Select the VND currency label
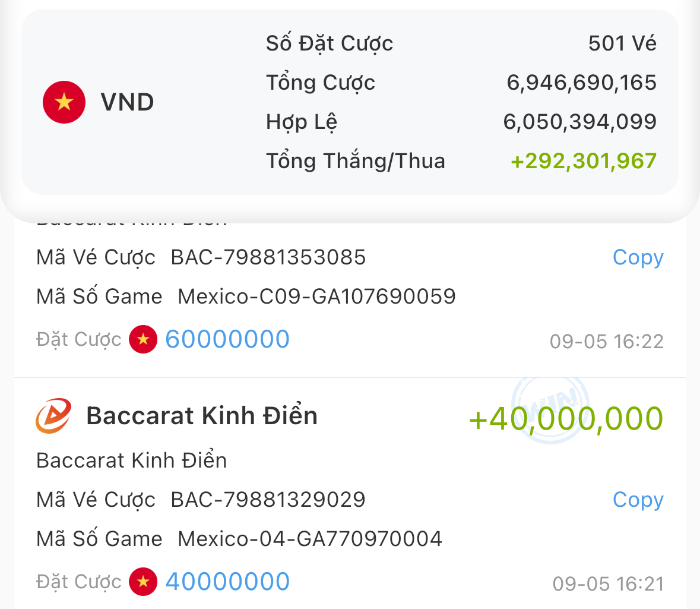The width and height of the screenshot is (700, 609). tap(127, 102)
